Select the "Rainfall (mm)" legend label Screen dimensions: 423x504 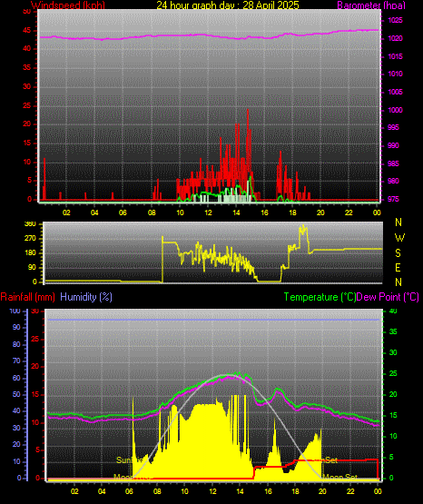click(x=27, y=297)
